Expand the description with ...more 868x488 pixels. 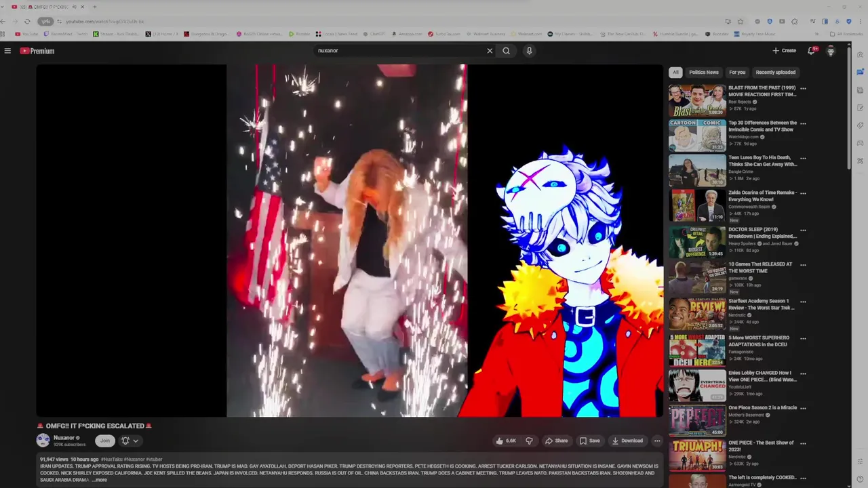[x=99, y=480]
